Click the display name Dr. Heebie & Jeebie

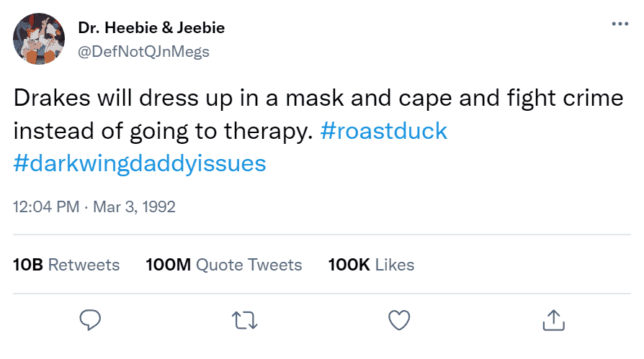(151, 28)
